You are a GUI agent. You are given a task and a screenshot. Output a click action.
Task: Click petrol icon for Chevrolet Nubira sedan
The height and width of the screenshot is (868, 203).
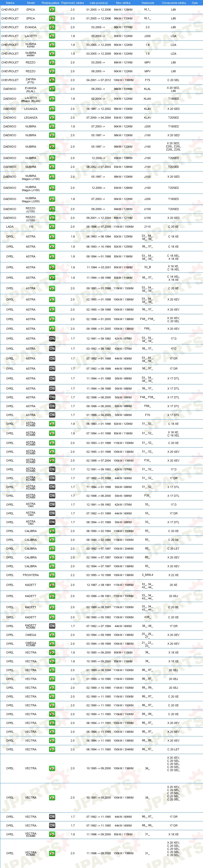pos(52,54)
